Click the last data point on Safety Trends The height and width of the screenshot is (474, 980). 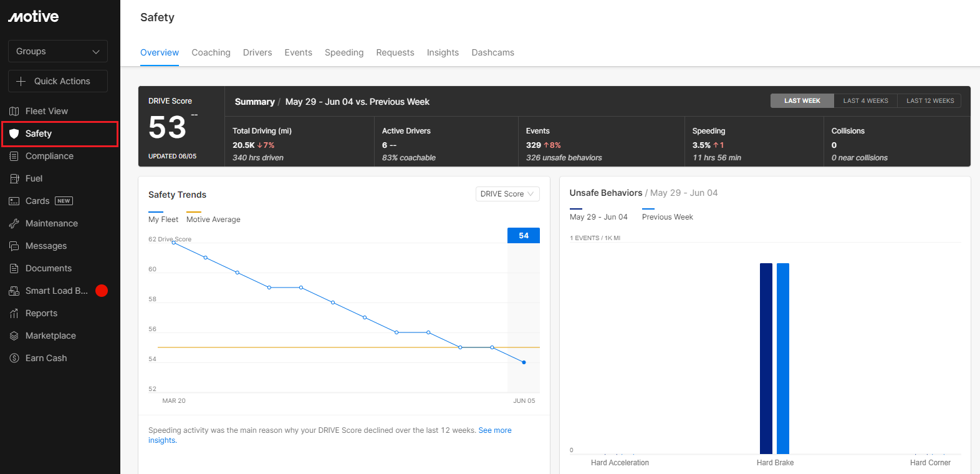524,362
